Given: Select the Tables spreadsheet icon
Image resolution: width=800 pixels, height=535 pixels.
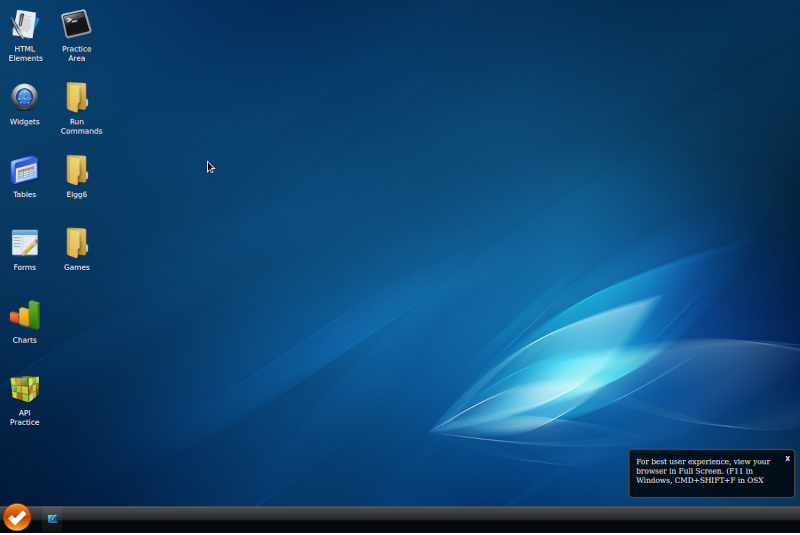Looking at the screenshot, I should click(x=25, y=170).
